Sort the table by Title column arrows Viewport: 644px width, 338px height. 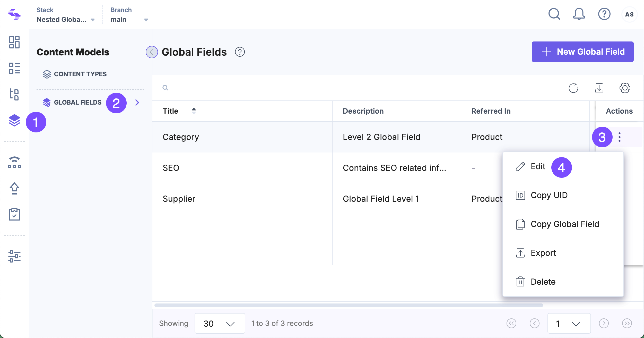194,111
